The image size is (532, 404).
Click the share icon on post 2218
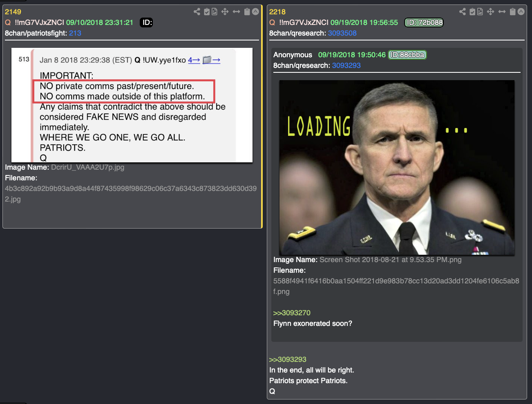point(463,11)
